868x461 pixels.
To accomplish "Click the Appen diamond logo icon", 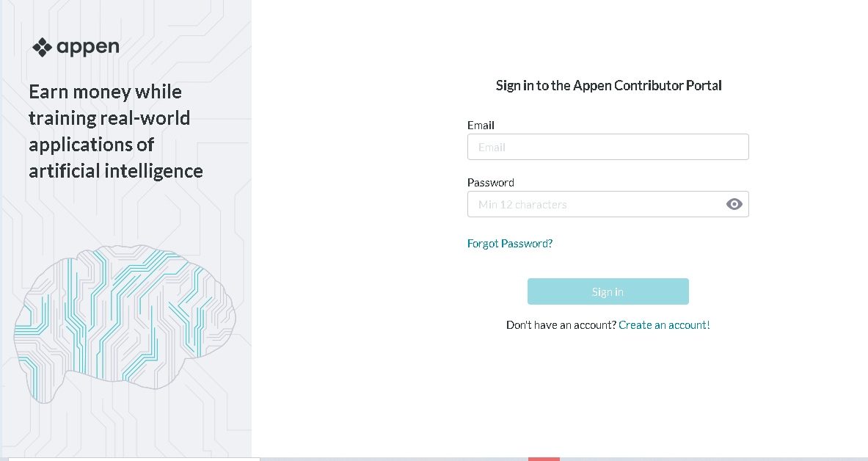I will 41,48.
